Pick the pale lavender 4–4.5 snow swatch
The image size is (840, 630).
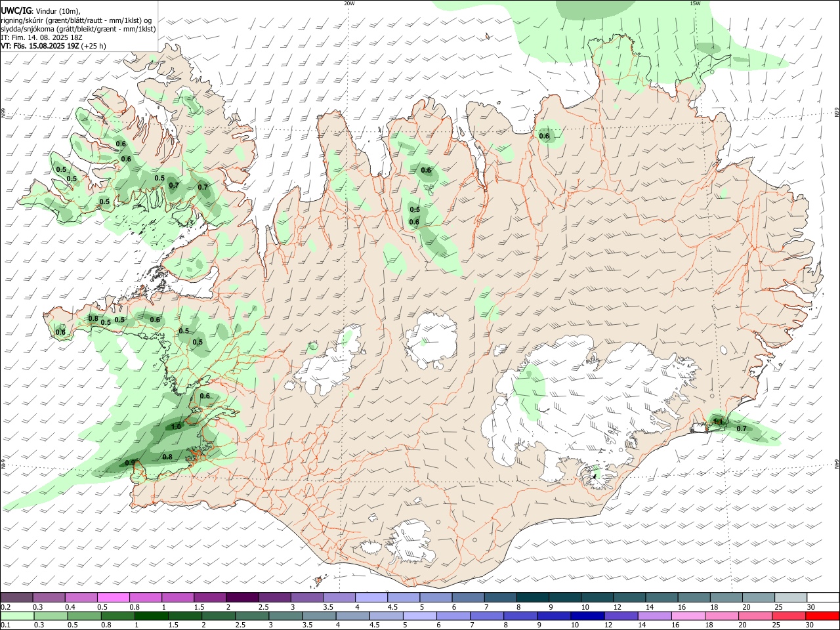[x=371, y=598]
